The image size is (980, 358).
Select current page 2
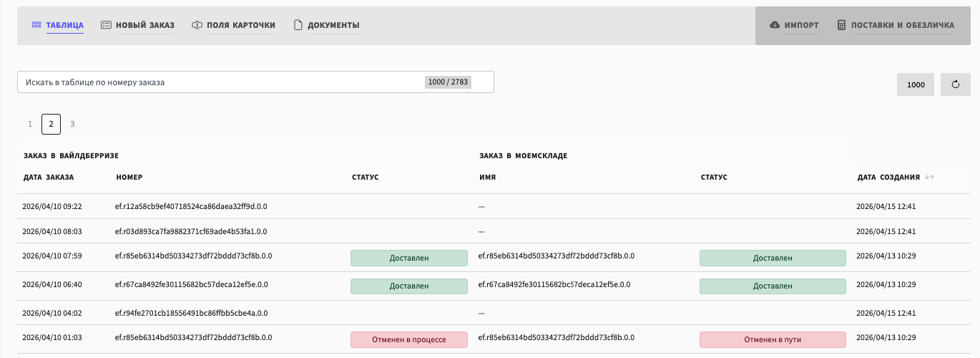point(52,124)
